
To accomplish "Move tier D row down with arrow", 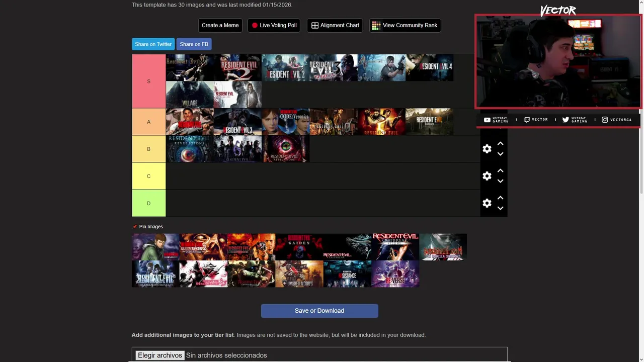I will [x=500, y=209].
